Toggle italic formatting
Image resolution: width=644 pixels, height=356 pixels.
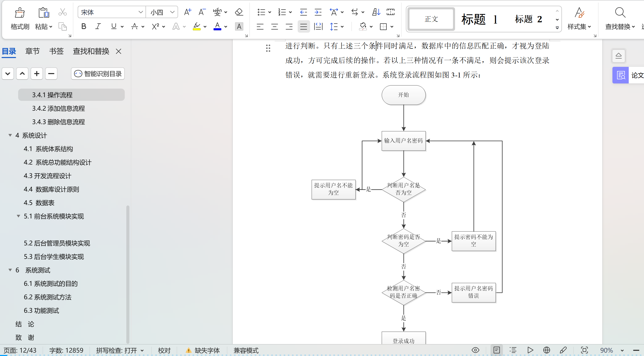[98, 26]
